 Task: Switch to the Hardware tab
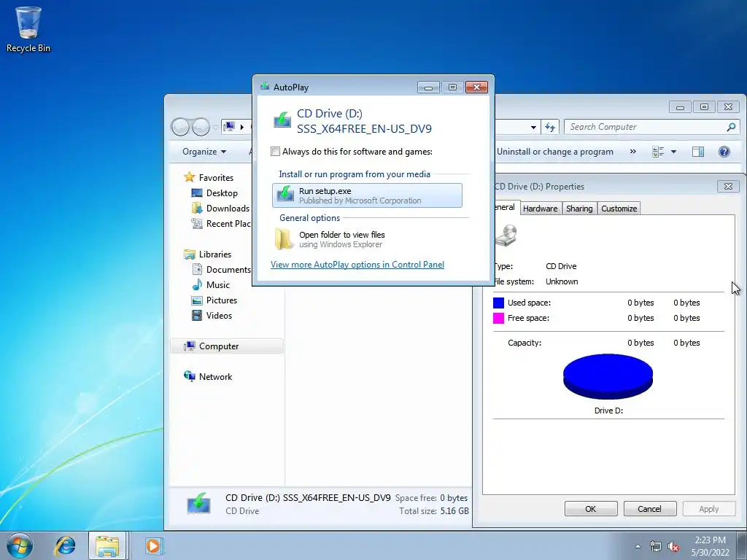pyautogui.click(x=541, y=208)
